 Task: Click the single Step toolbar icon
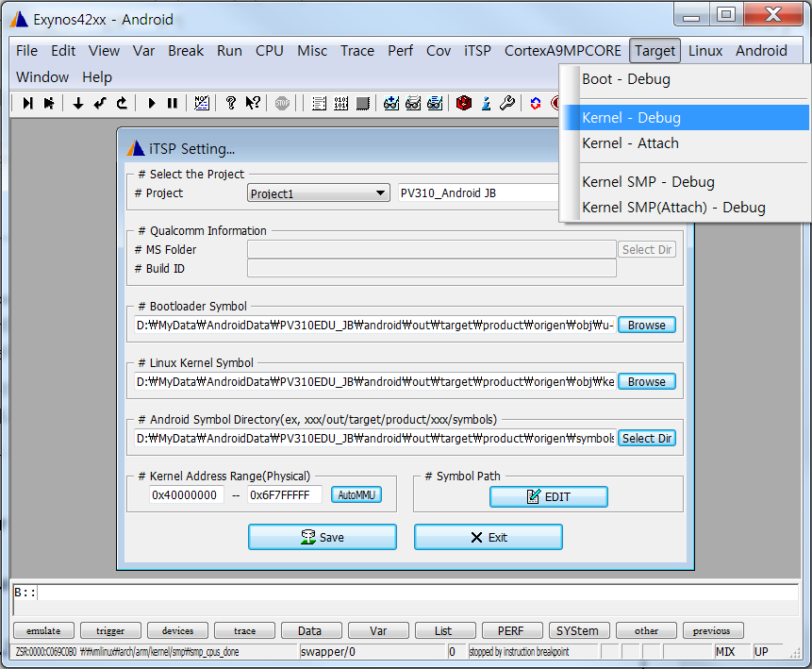[27, 103]
